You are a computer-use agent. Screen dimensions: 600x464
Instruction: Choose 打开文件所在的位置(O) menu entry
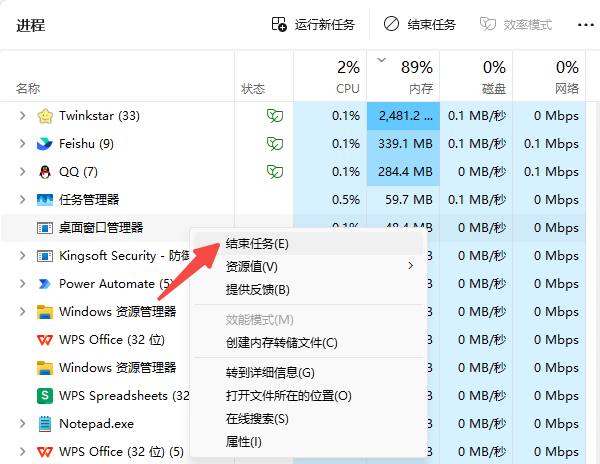[x=288, y=395]
